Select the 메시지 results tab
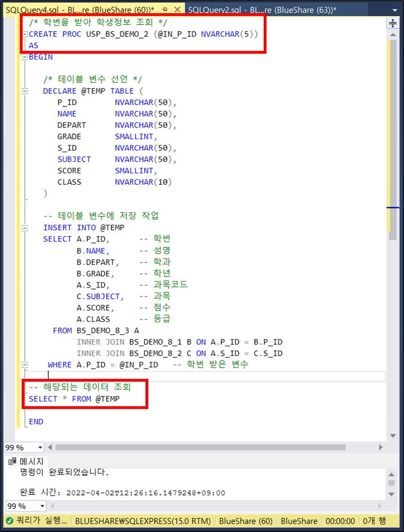The image size is (404, 532). click(x=26, y=461)
